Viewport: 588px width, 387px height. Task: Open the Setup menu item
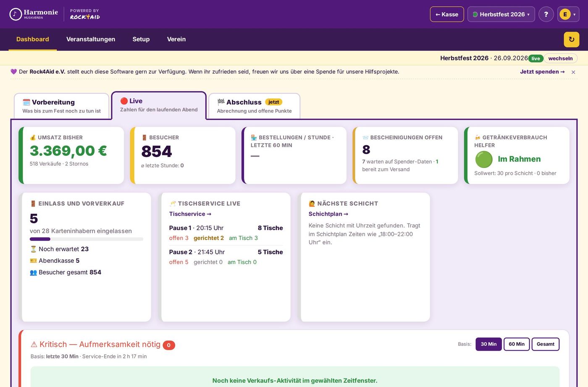(141, 39)
